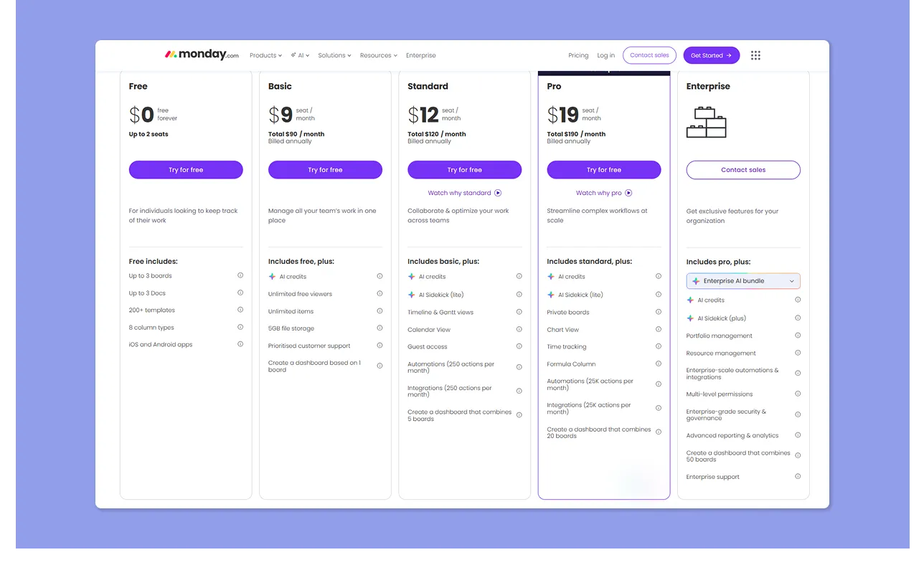Click info icon for Portfolio management
The width and height of the screenshot is (924, 565).
798,336
